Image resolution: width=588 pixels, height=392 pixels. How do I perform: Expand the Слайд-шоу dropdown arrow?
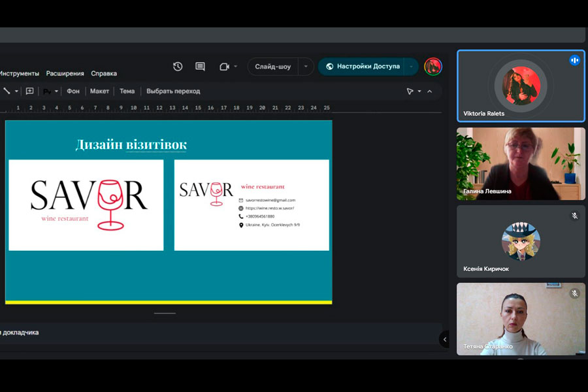[x=306, y=67]
